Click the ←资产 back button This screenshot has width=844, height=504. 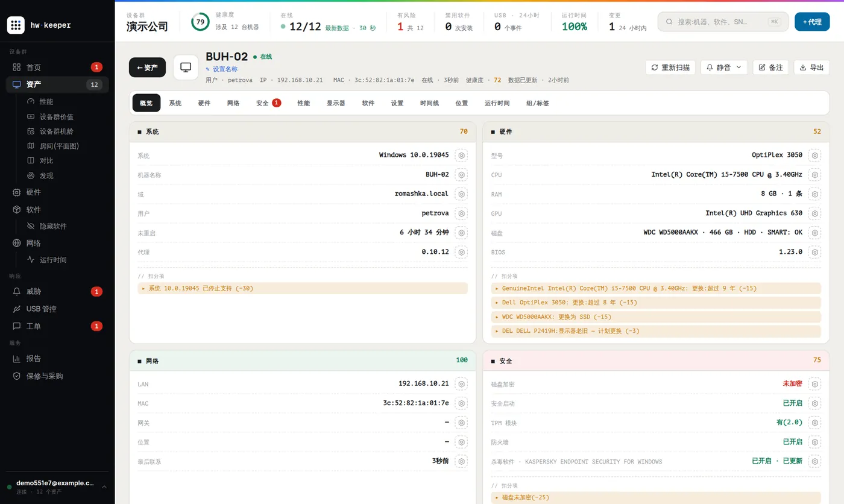[147, 68]
